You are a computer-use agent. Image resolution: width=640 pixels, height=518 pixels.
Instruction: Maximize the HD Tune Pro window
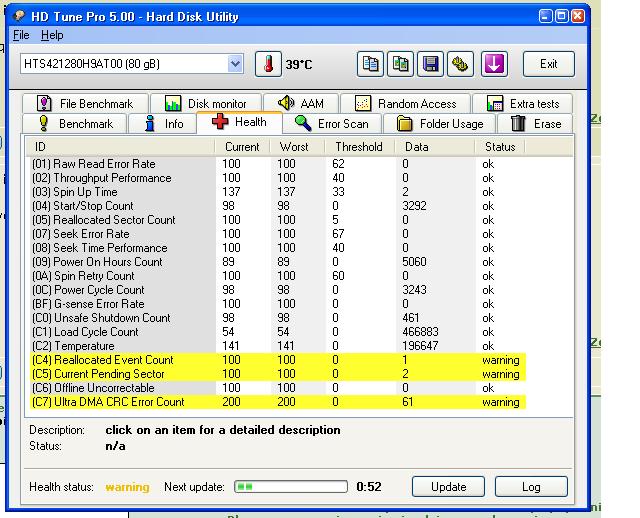click(x=562, y=16)
